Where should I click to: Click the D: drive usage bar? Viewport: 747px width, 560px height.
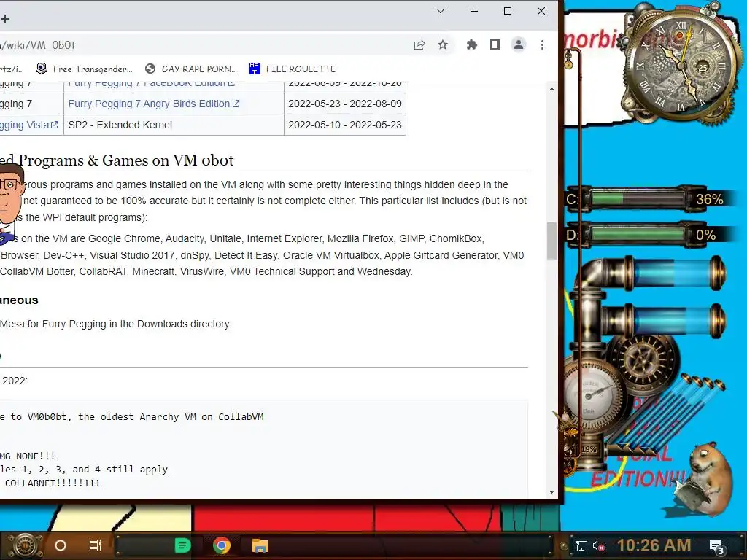pyautogui.click(x=638, y=235)
